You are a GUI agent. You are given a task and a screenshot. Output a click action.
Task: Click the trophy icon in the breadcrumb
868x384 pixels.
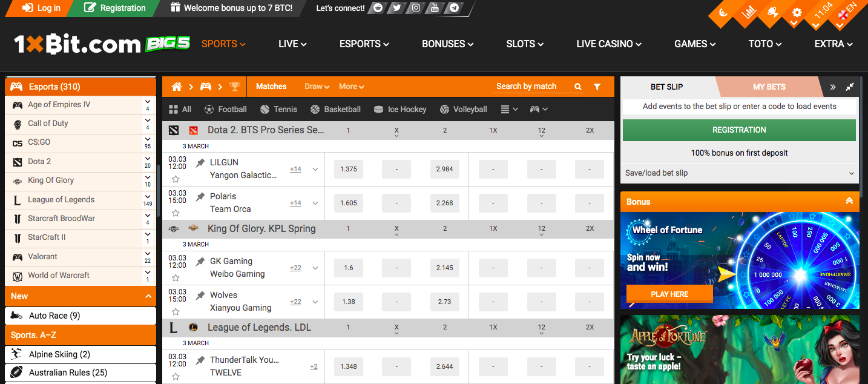pyautogui.click(x=235, y=86)
